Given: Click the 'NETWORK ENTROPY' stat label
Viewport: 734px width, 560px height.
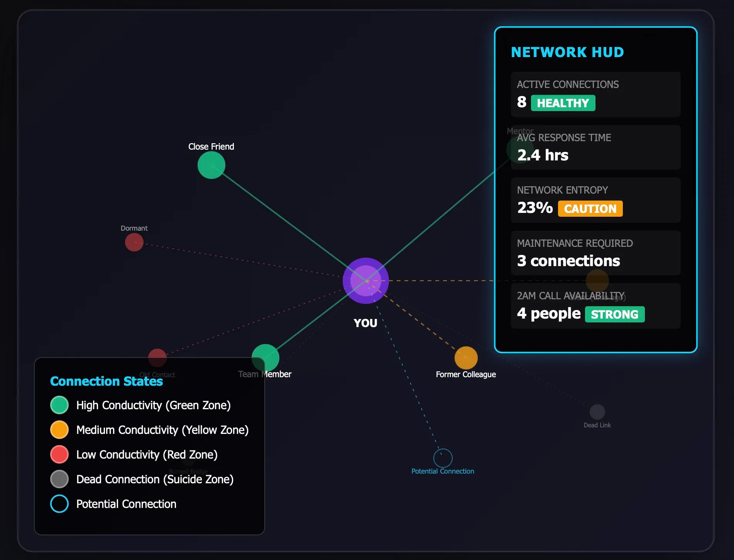Looking at the screenshot, I should coord(562,190).
